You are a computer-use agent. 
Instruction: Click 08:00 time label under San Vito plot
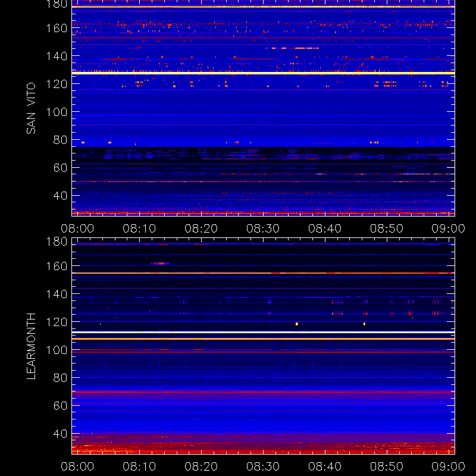pyautogui.click(x=77, y=228)
